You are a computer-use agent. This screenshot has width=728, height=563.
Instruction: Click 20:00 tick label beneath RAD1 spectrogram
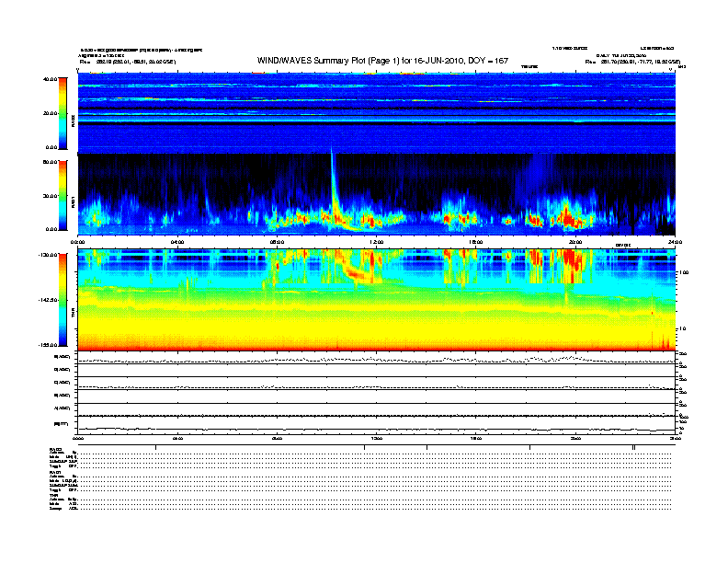575,242
